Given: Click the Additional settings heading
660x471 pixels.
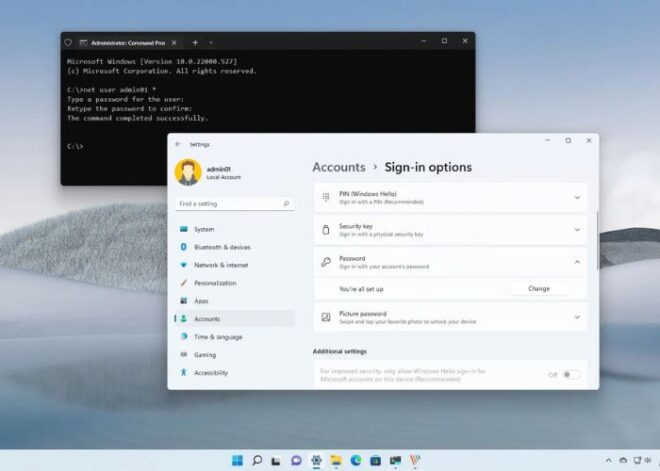Looking at the screenshot, I should [x=340, y=351].
